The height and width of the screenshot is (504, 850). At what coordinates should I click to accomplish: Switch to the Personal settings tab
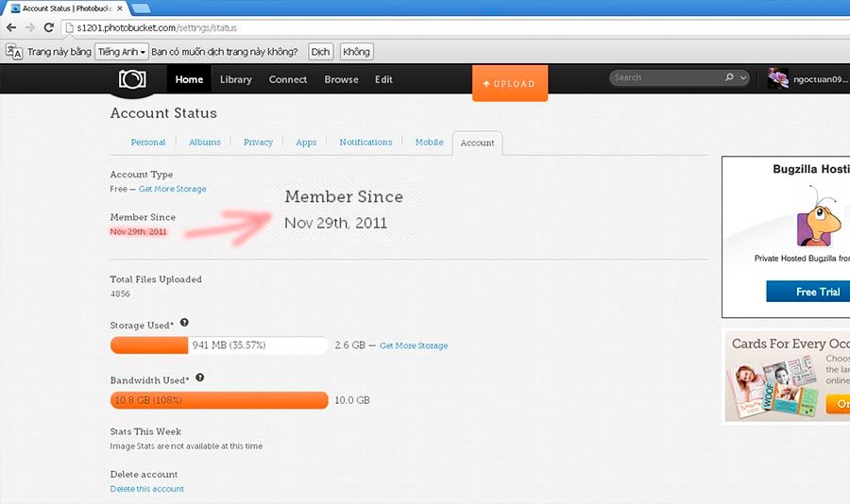coord(148,142)
